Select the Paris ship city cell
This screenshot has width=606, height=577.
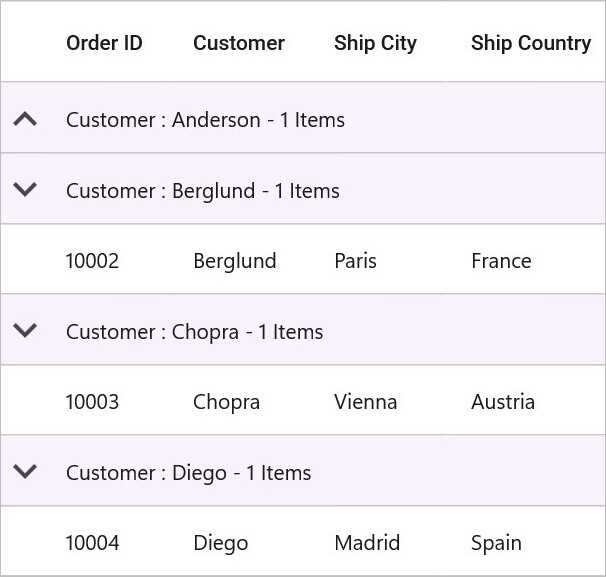pos(355,261)
